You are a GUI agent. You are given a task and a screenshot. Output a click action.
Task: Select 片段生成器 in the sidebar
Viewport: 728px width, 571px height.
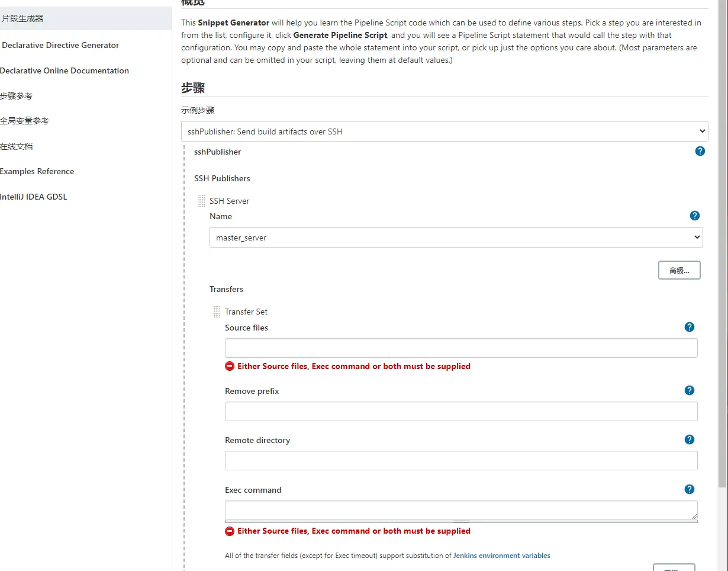[x=22, y=18]
